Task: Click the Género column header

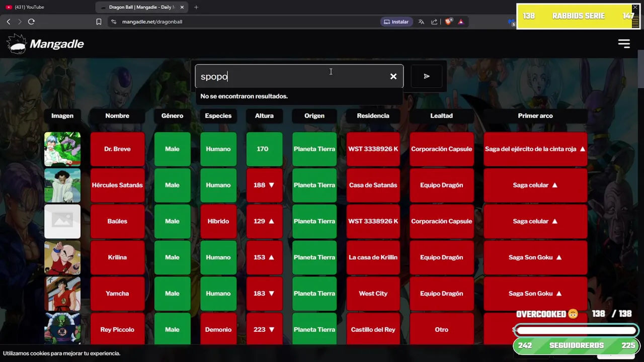Action: coord(172,116)
